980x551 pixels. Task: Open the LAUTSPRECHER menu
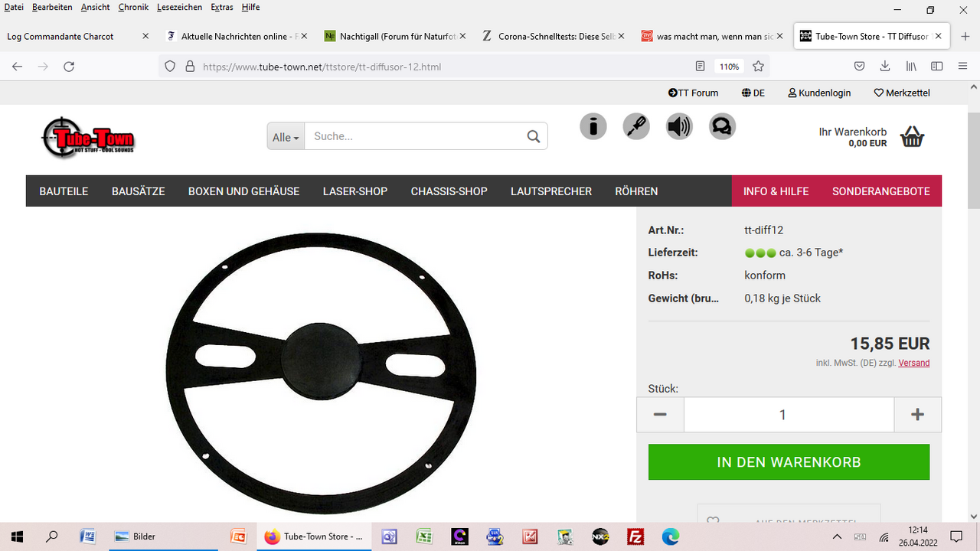pos(551,191)
